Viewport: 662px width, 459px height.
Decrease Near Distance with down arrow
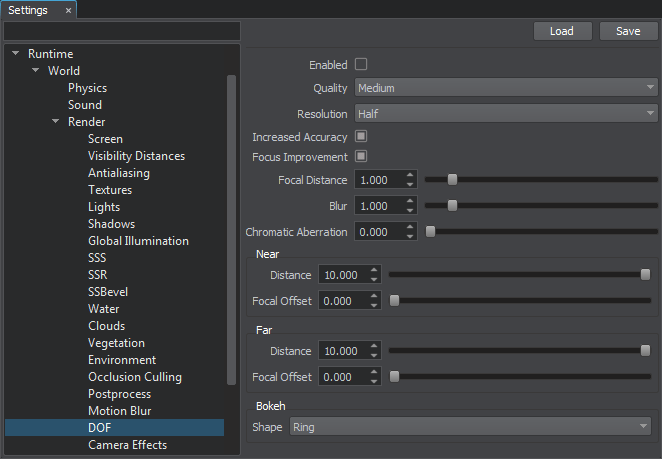coord(374,280)
